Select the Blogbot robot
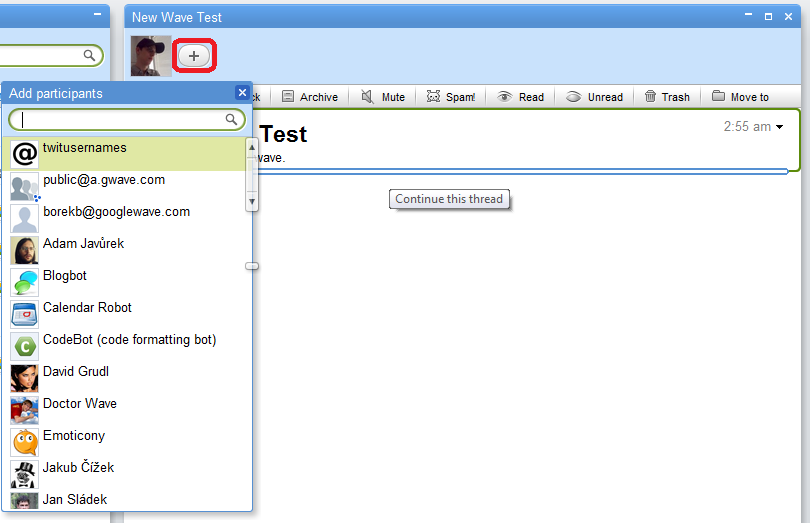Viewport: 810px width, 523px height. (x=124, y=282)
